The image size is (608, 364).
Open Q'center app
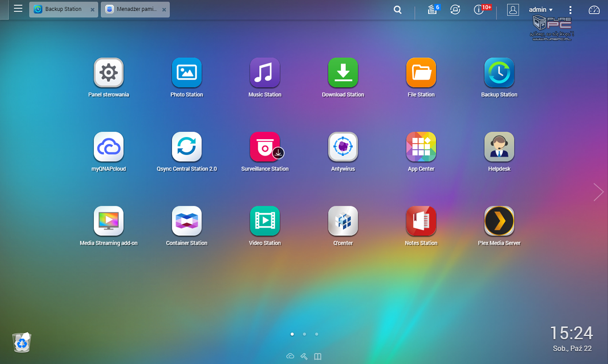point(343,221)
